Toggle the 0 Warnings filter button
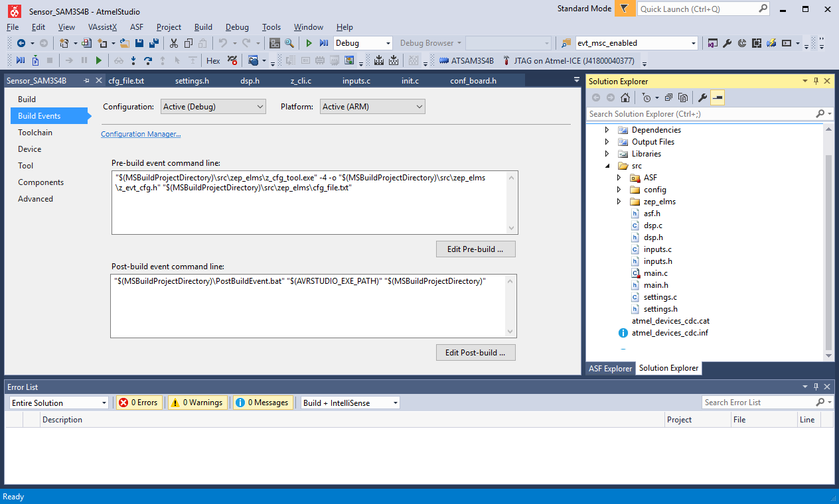The width and height of the screenshot is (839, 504). click(x=197, y=403)
